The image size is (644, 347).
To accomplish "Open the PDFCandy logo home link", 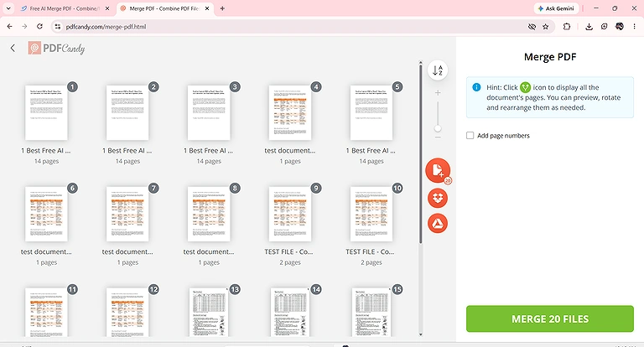I will [57, 48].
